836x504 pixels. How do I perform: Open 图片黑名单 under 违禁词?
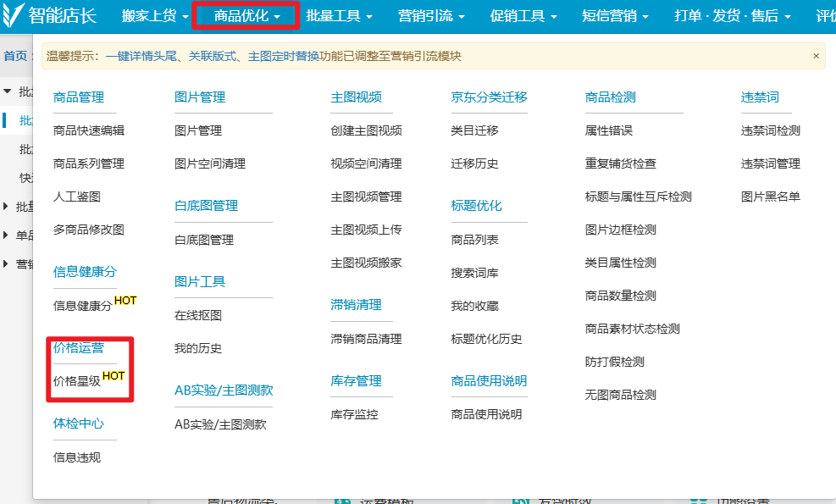(770, 197)
